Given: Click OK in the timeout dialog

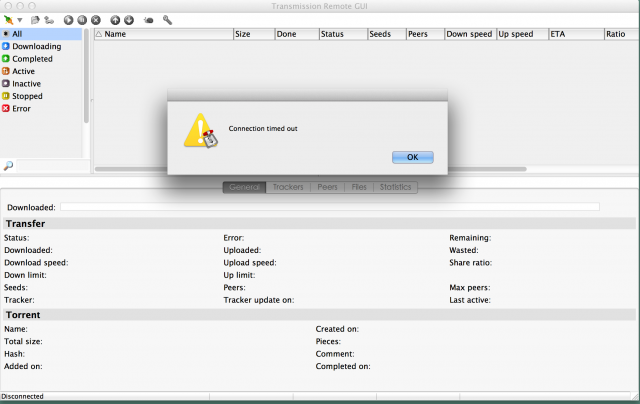Looking at the screenshot, I should pyautogui.click(x=413, y=157).
